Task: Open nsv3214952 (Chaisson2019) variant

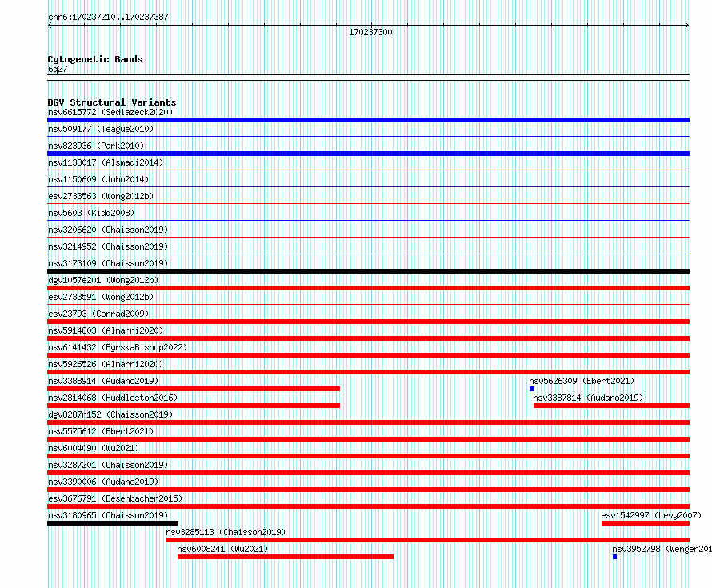Action: [x=108, y=246]
